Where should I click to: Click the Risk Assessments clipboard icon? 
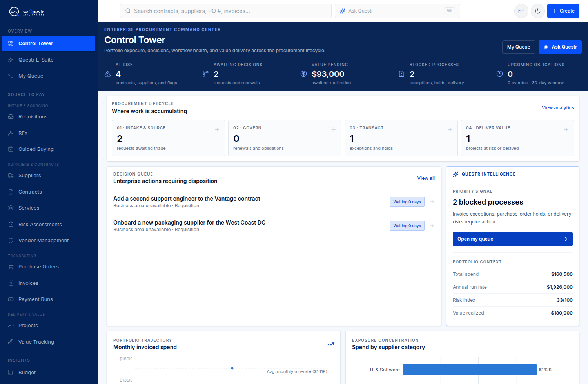pos(11,225)
